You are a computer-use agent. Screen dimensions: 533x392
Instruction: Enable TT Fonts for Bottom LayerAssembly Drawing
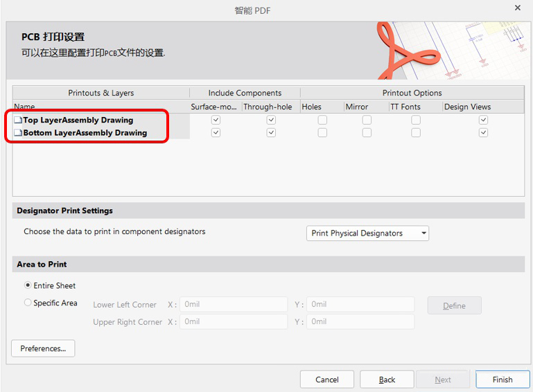(416, 132)
